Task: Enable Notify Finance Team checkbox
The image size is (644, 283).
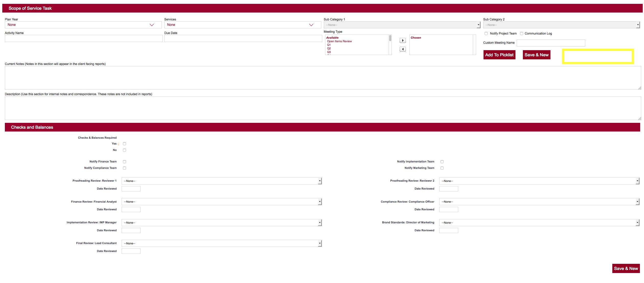Action: tap(124, 162)
